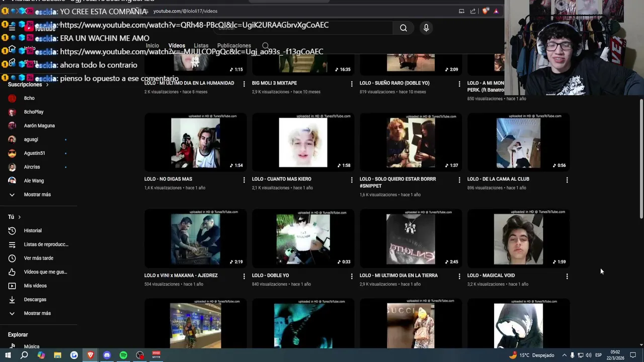Click the Brave Rewards triangle icon

[x=496, y=11]
